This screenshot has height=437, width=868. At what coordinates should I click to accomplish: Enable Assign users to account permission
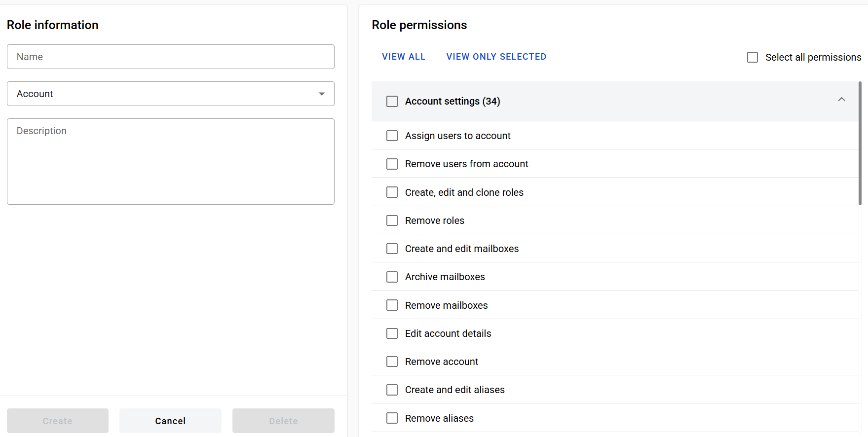(392, 136)
